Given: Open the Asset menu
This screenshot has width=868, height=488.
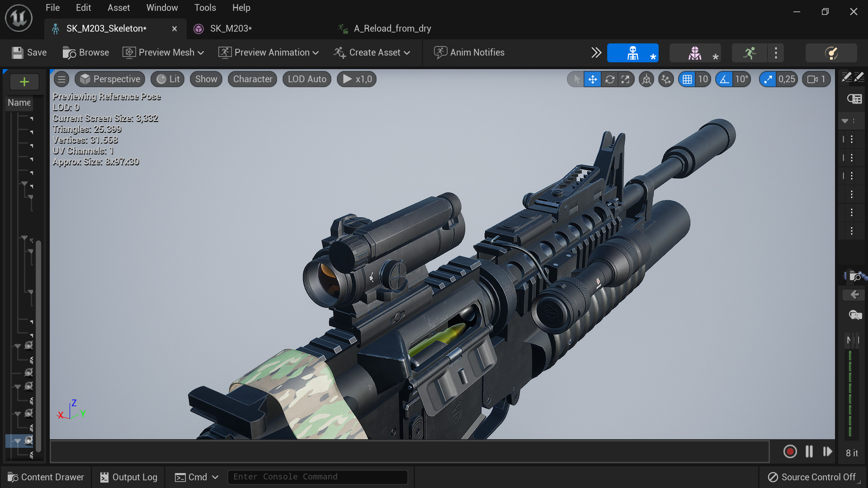Looking at the screenshot, I should pos(118,8).
